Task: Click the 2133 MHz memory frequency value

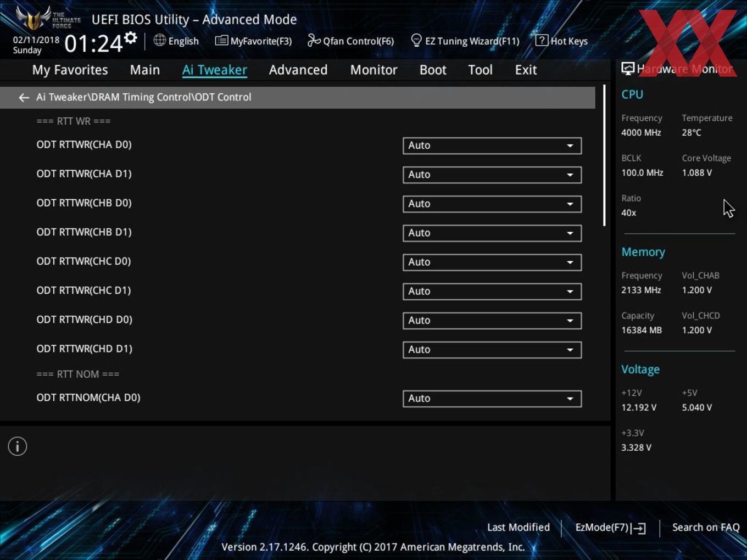Action: 641,290
